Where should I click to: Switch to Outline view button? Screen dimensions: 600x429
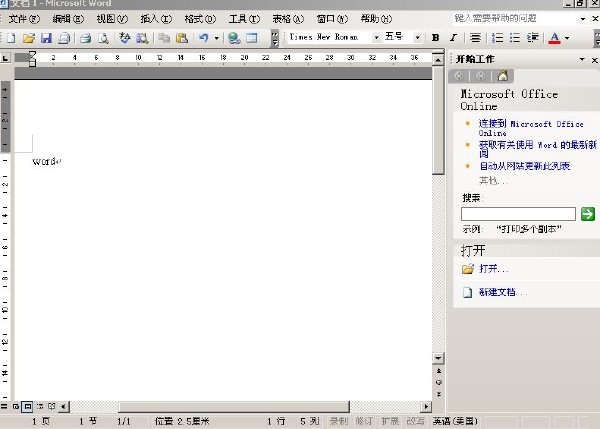tap(40, 406)
